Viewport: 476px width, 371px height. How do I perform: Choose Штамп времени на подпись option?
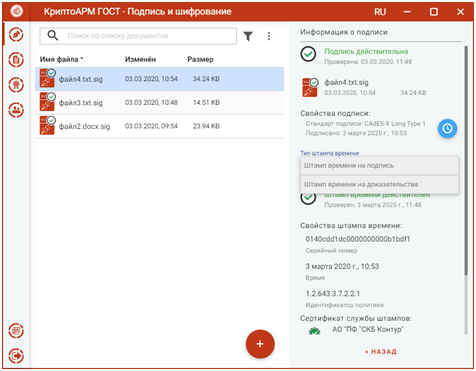pos(379,166)
